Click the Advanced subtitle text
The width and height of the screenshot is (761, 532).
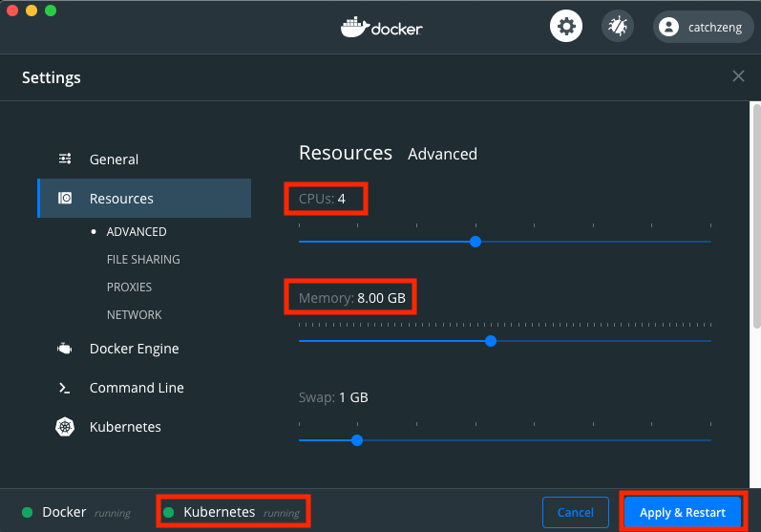click(x=443, y=155)
